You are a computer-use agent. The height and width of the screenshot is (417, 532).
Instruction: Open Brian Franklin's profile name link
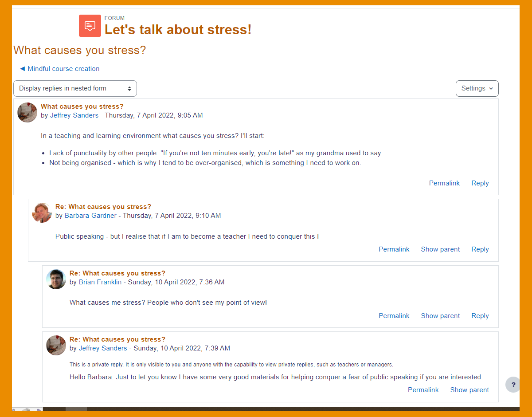(x=100, y=282)
